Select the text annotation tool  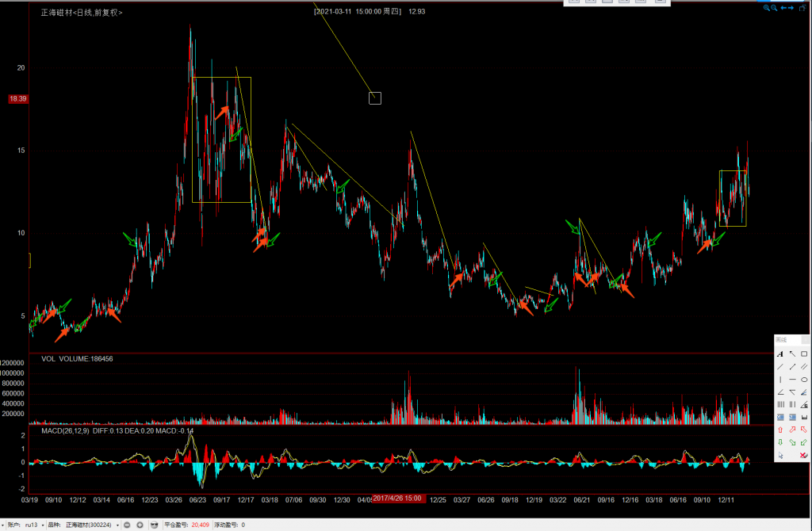coord(780,354)
